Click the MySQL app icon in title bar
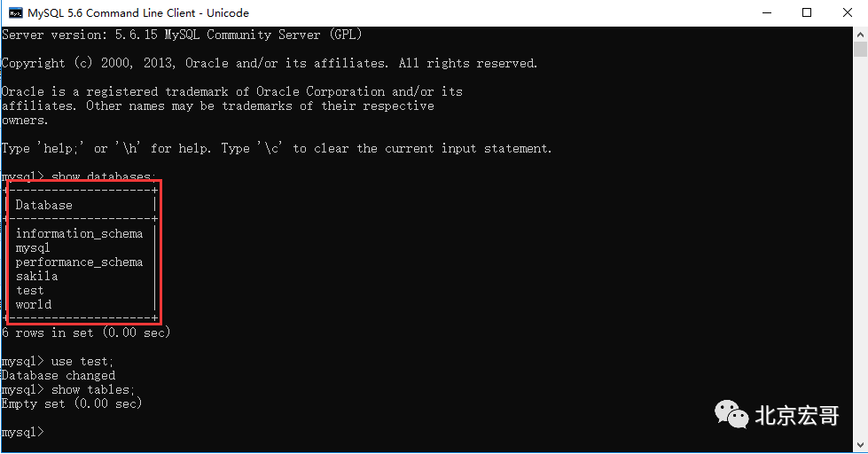Image resolution: width=868 pixels, height=454 pixels. click(15, 12)
